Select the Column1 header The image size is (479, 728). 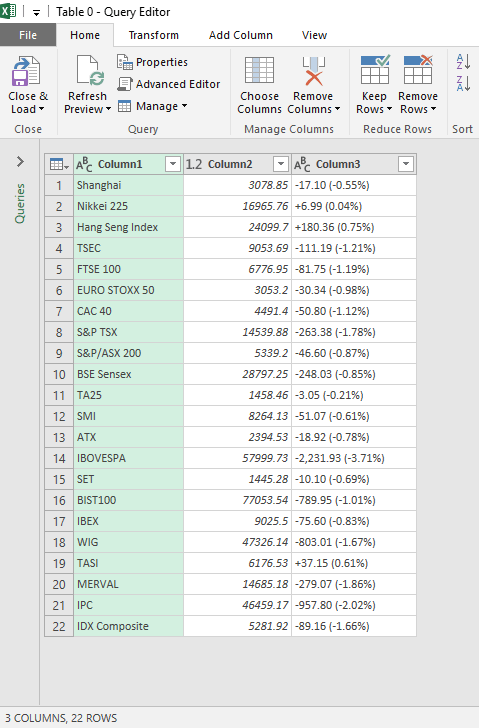128,164
